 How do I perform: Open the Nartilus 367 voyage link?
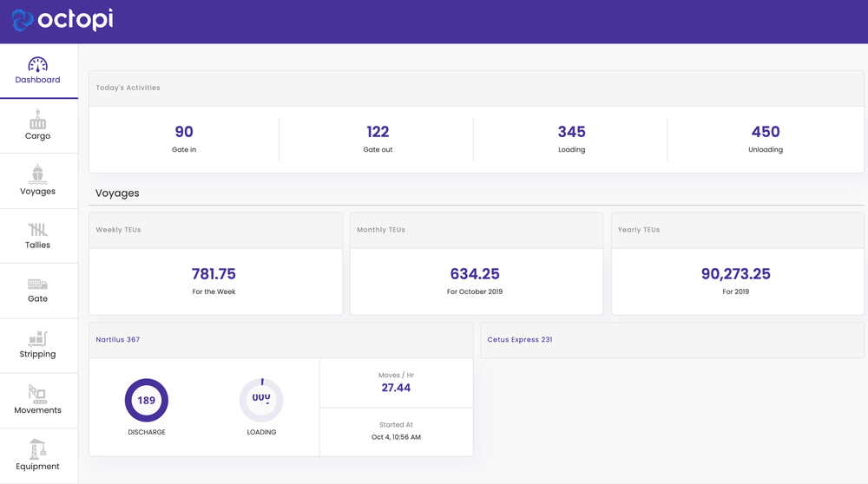pos(118,340)
